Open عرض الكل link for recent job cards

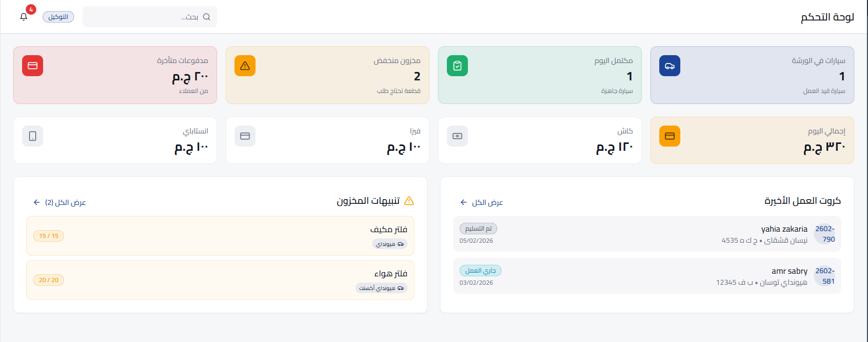(482, 202)
